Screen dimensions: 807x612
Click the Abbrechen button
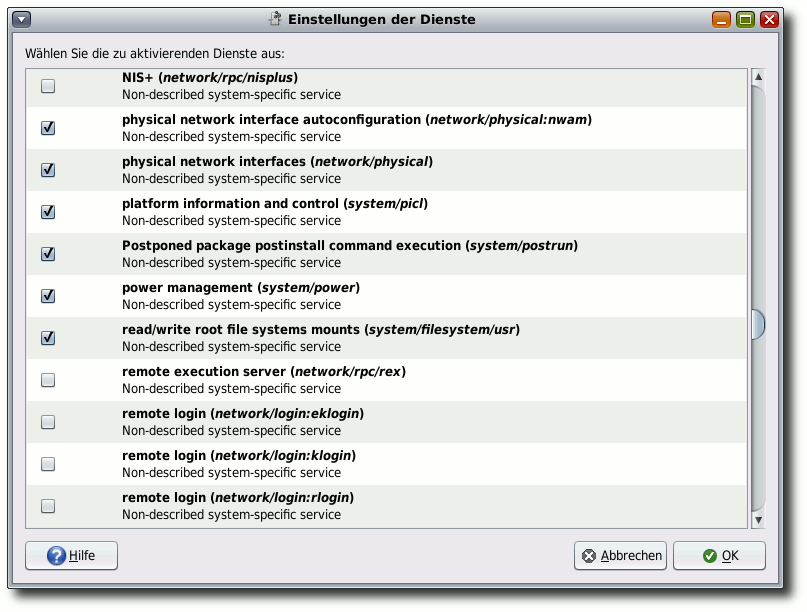click(x=620, y=556)
